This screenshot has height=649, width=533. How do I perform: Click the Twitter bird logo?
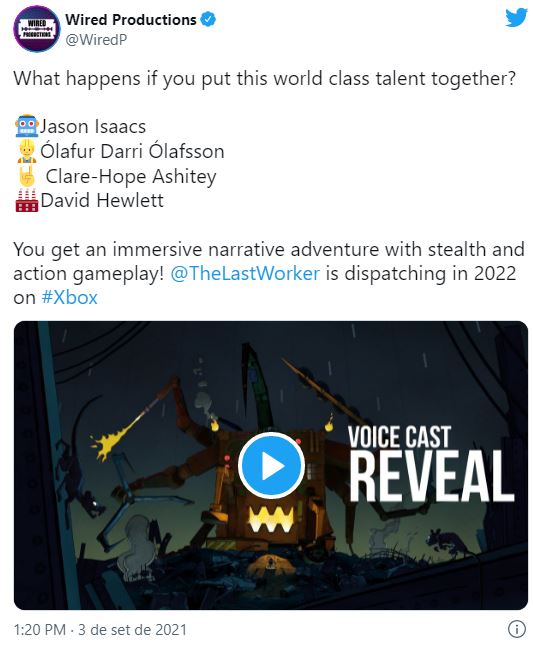click(x=516, y=18)
